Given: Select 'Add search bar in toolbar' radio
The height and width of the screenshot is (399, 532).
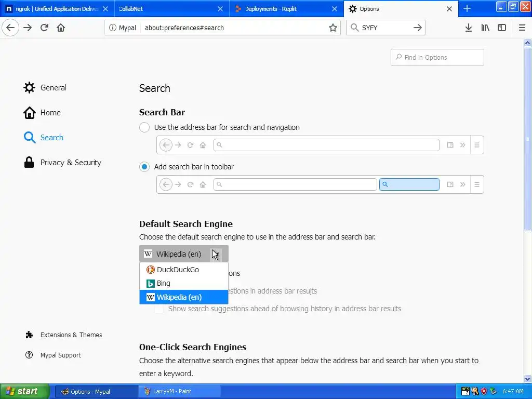Looking at the screenshot, I should [144, 167].
